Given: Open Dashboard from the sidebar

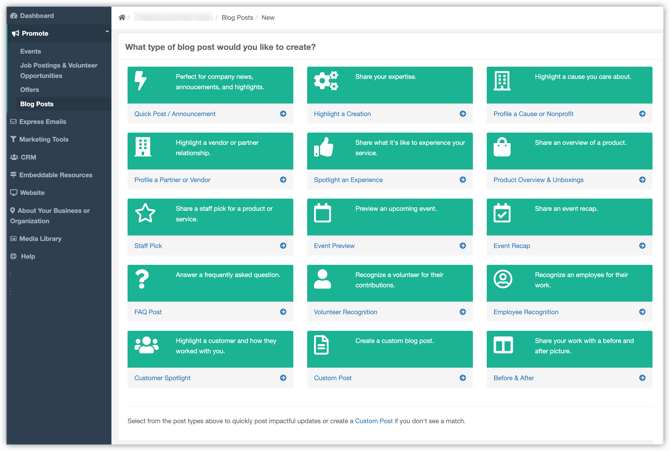Looking at the screenshot, I should [x=36, y=16].
